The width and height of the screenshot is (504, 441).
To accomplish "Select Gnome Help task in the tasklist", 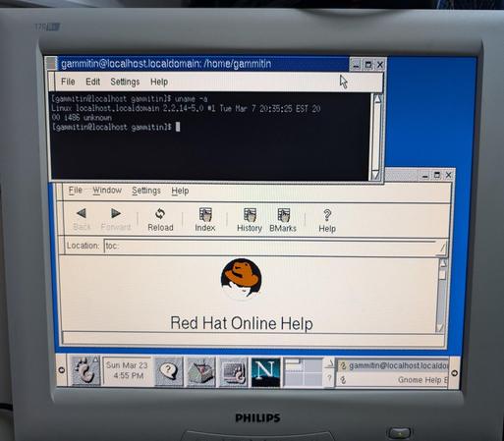I will (393, 380).
